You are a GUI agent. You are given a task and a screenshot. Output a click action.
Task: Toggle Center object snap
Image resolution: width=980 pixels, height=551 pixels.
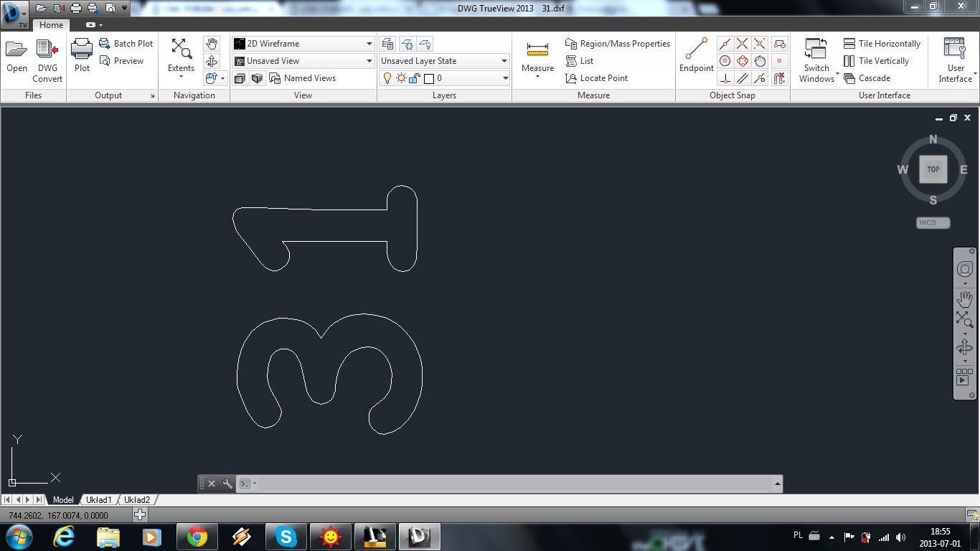(x=725, y=61)
